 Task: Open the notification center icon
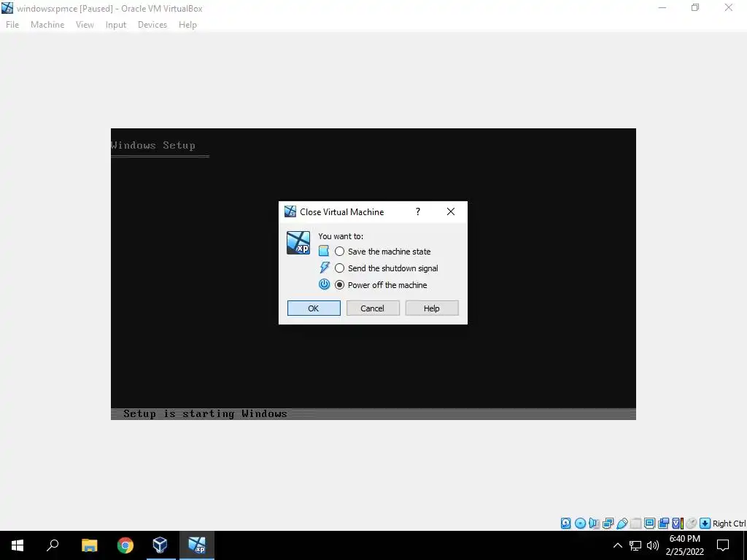(723, 545)
